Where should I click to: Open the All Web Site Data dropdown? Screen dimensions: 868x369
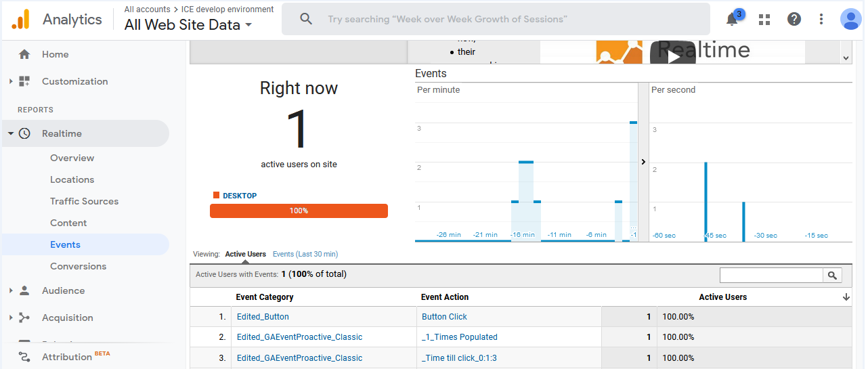click(188, 25)
